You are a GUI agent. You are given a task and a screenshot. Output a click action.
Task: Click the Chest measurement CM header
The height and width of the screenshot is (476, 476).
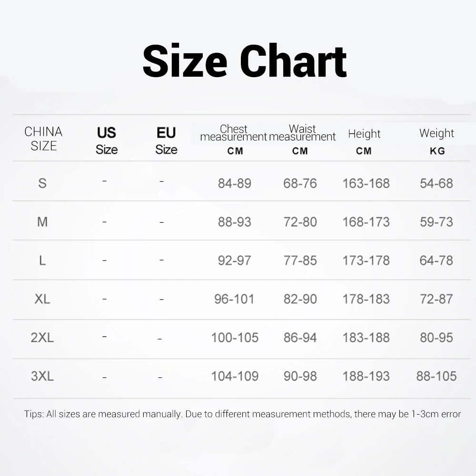(x=234, y=139)
